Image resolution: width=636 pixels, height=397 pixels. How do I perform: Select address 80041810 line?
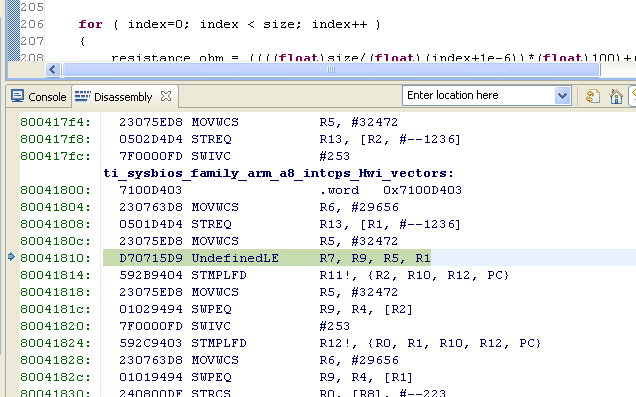(56, 258)
